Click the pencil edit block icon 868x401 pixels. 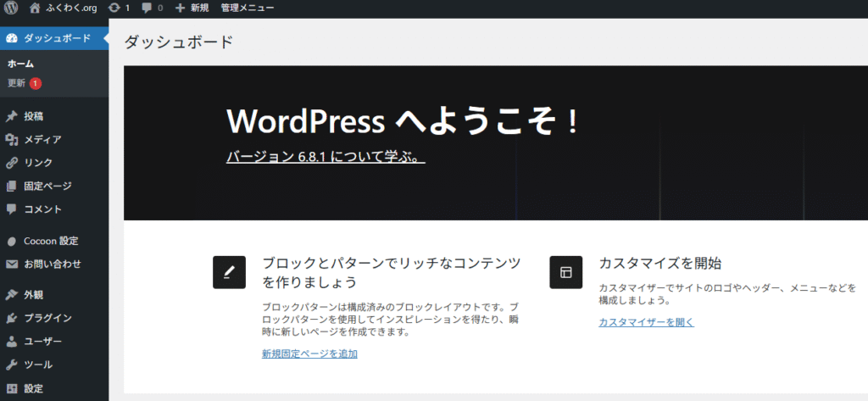pos(229,272)
